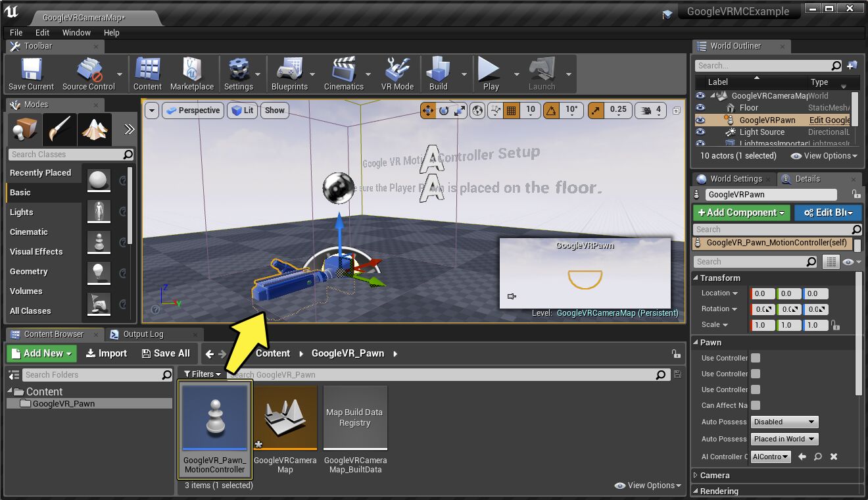Open the Perspective viewport type dropdown

point(193,111)
